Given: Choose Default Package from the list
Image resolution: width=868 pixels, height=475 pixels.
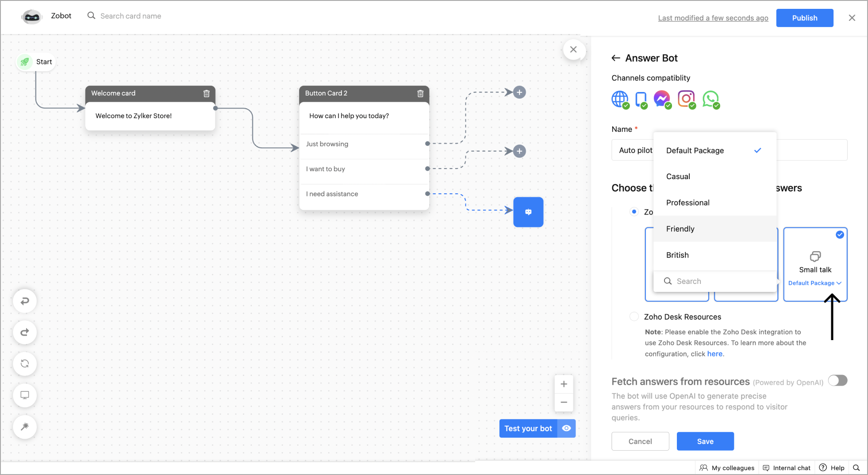Looking at the screenshot, I should 714,150.
